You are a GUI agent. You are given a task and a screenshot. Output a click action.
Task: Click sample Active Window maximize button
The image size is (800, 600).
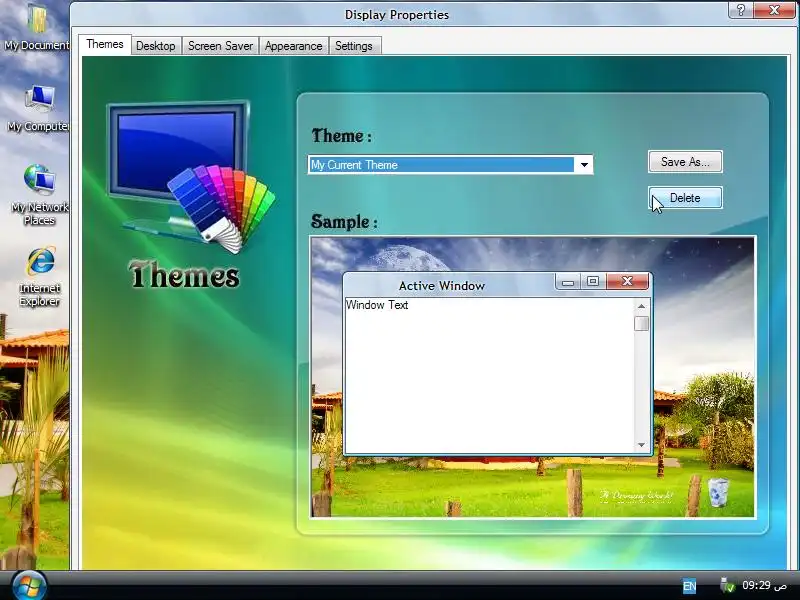click(593, 281)
